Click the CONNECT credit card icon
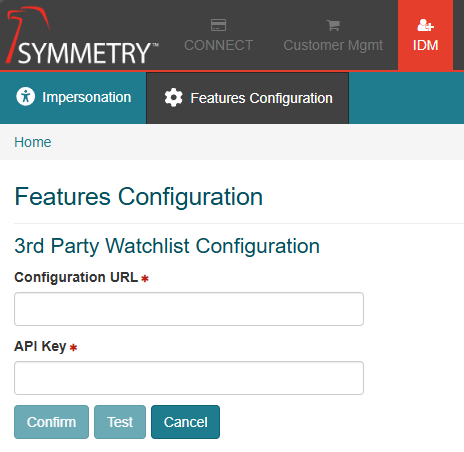Image resolution: width=464 pixels, height=452 pixels. click(218, 25)
